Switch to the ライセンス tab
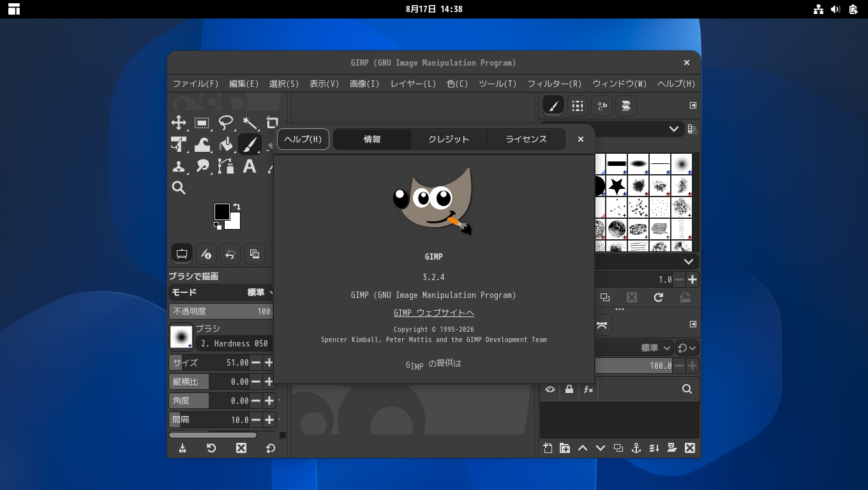Image resolution: width=868 pixels, height=490 pixels. pyautogui.click(x=526, y=139)
